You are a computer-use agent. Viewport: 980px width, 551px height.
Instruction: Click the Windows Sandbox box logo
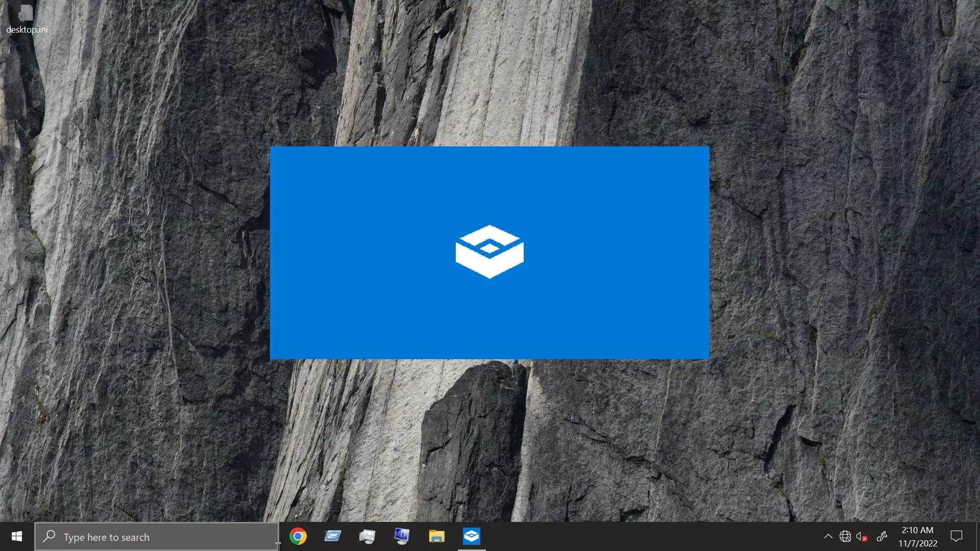(x=489, y=252)
